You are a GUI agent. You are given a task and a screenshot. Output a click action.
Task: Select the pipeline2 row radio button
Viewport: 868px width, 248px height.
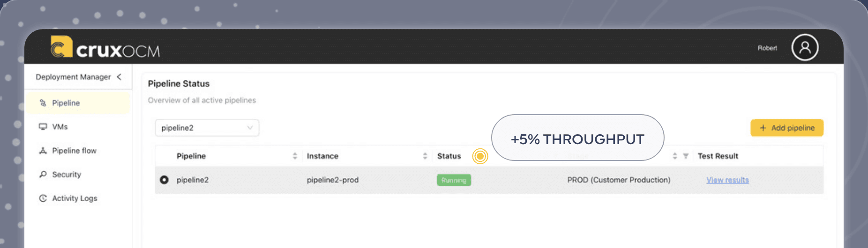pos(164,180)
